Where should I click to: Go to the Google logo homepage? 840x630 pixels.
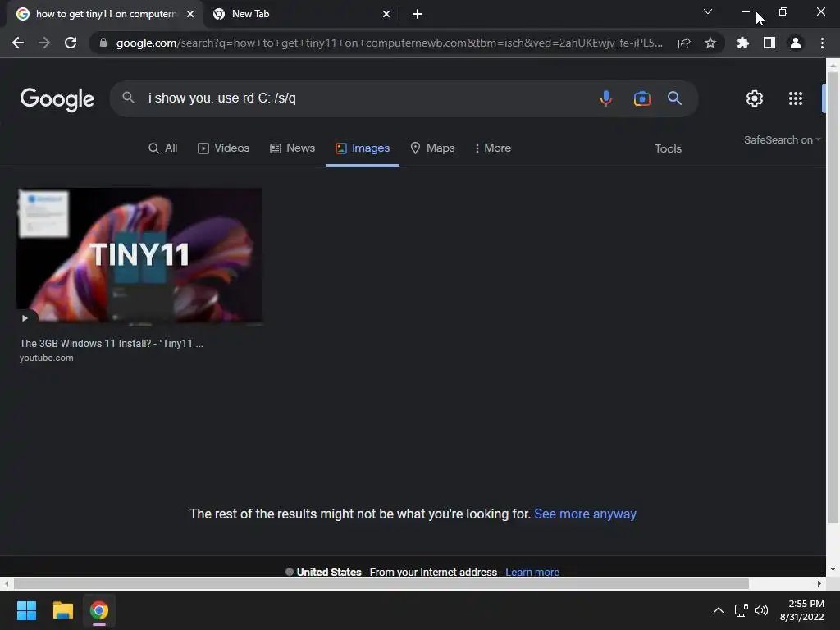coord(57,99)
